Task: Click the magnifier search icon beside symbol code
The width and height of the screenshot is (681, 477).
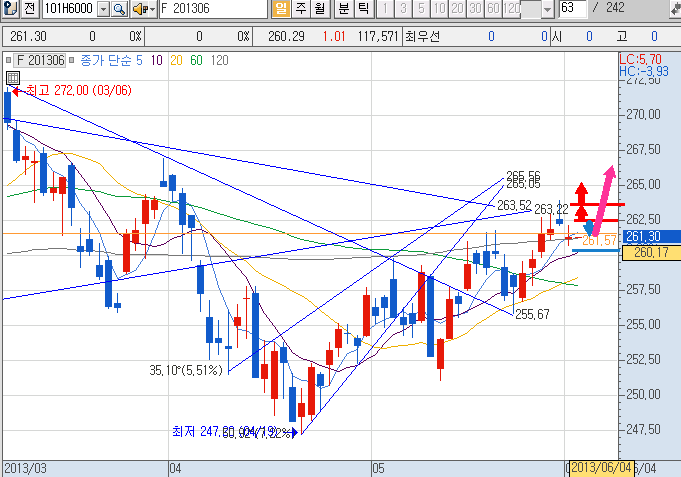Action: pyautogui.click(x=118, y=9)
